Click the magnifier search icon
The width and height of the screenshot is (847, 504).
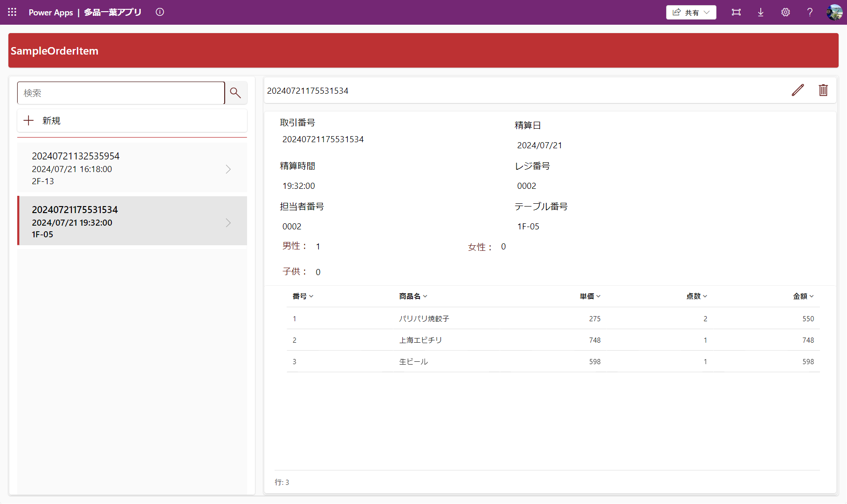[x=235, y=93]
